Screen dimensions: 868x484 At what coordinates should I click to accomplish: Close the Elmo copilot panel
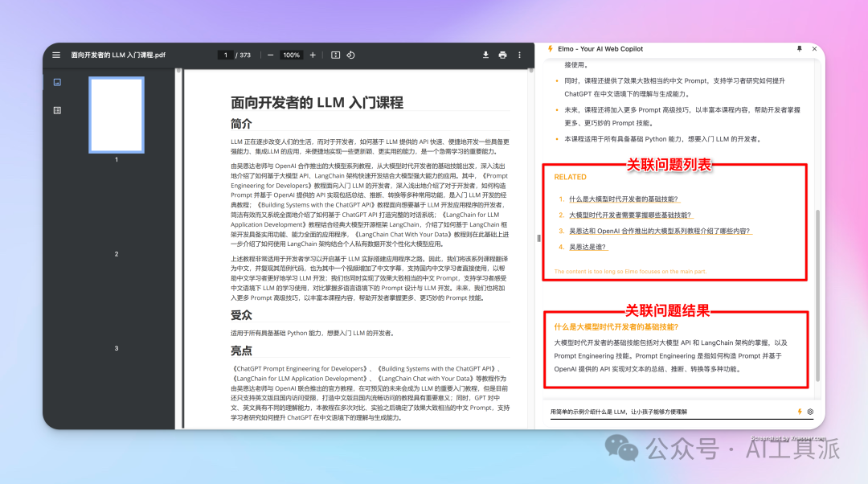(x=814, y=49)
